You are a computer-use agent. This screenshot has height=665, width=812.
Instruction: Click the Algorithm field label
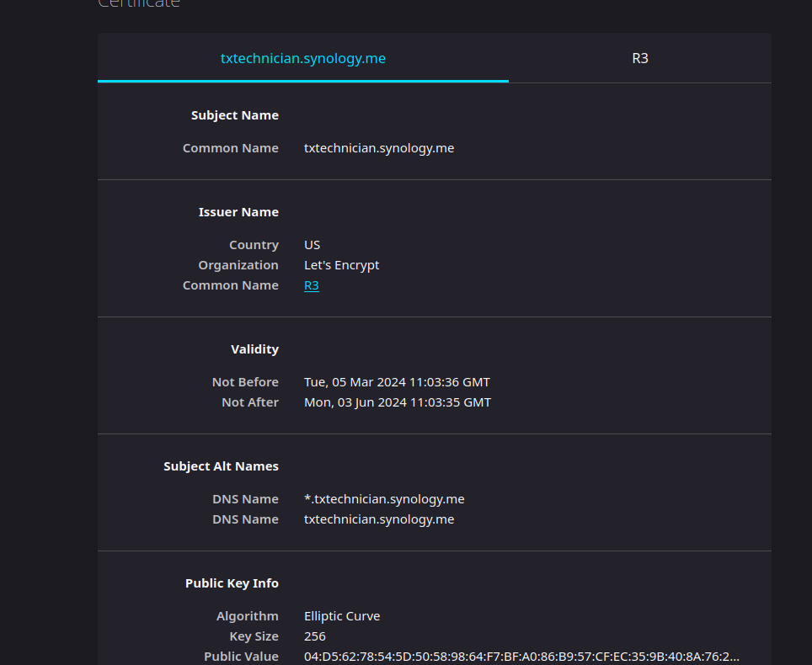[x=247, y=616]
